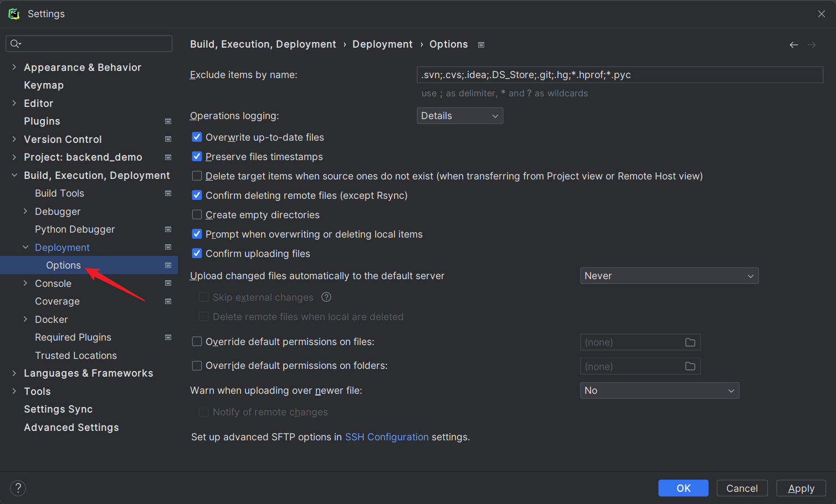836x504 pixels.
Task: Click the back navigation arrow icon
Action: point(793,45)
